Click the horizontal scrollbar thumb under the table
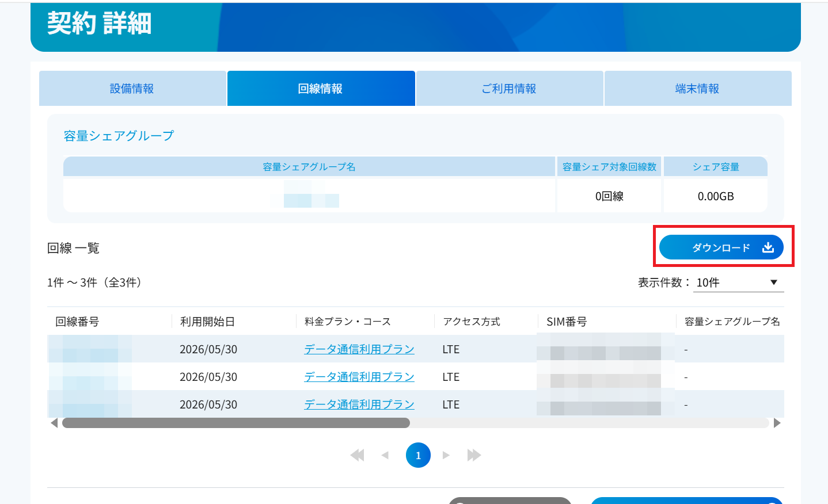The width and height of the screenshot is (828, 504). pos(236,423)
